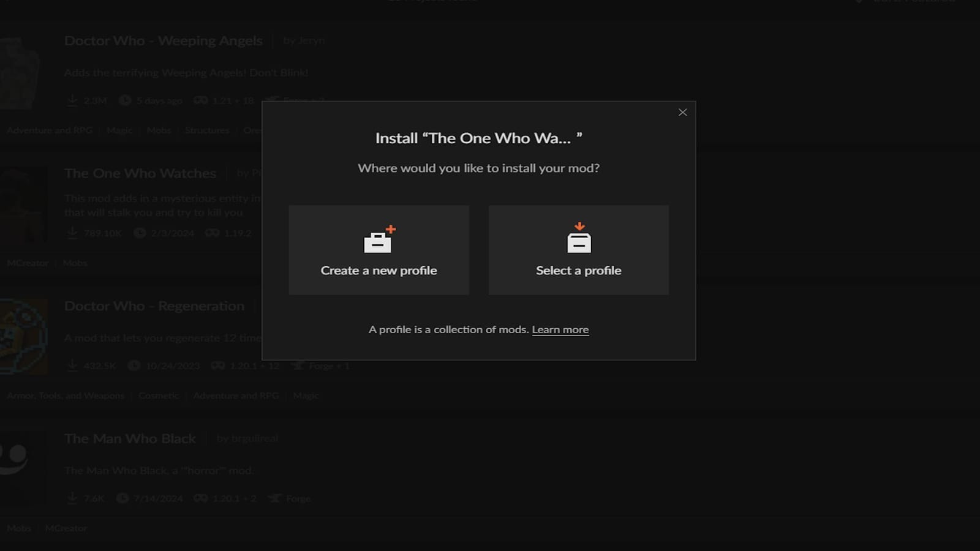Click the download count icon beside 2.3M
The height and width of the screenshot is (551, 980).
tap(72, 100)
